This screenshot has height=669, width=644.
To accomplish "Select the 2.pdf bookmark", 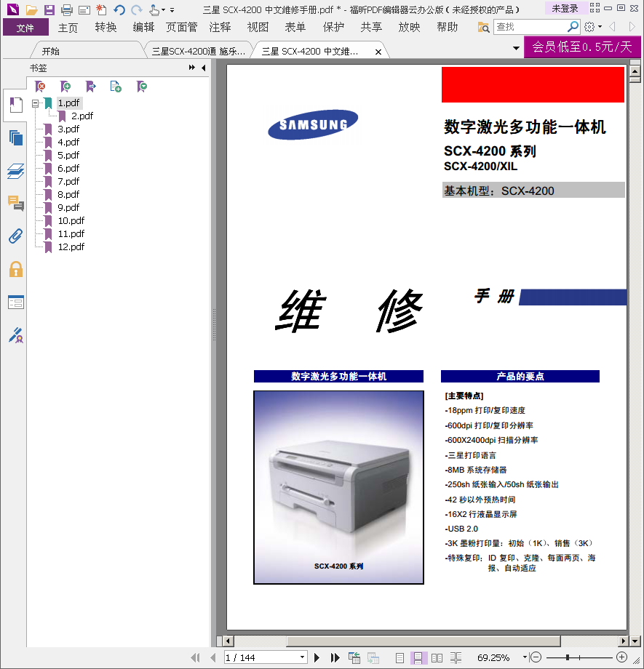I will coord(82,116).
